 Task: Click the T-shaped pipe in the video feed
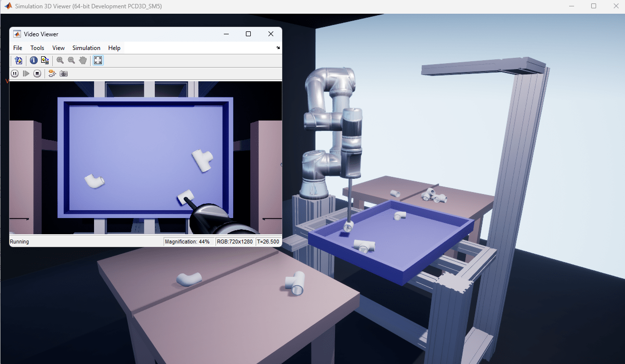[202, 160]
